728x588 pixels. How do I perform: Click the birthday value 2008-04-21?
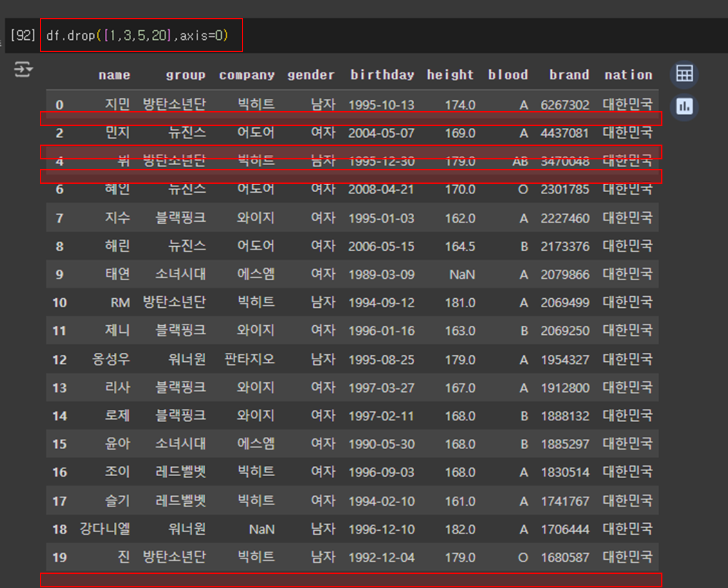(x=381, y=190)
